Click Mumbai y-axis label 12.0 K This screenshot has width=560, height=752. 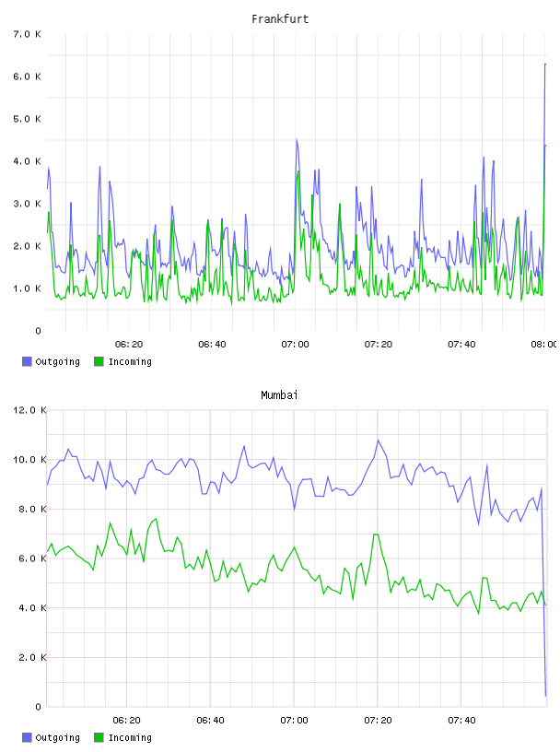(x=29, y=410)
